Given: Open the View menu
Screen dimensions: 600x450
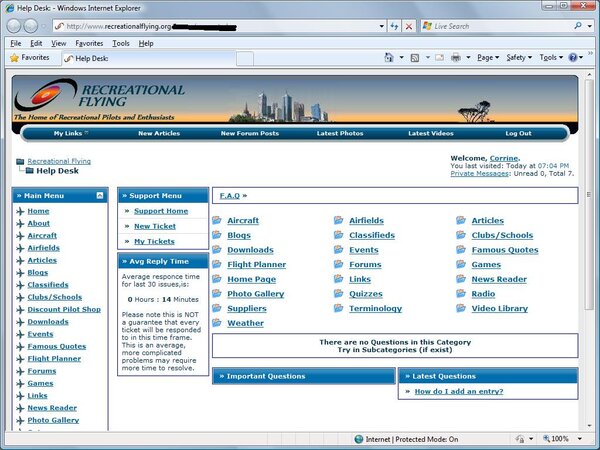Looking at the screenshot, I should click(59, 44).
